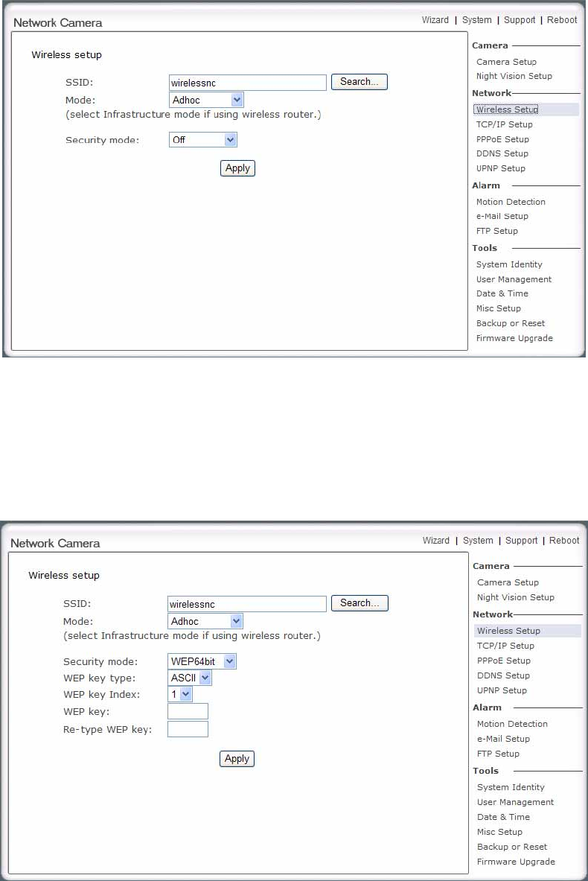Open Camera Setup in upper sidebar
The image size is (588, 881).
tap(507, 62)
